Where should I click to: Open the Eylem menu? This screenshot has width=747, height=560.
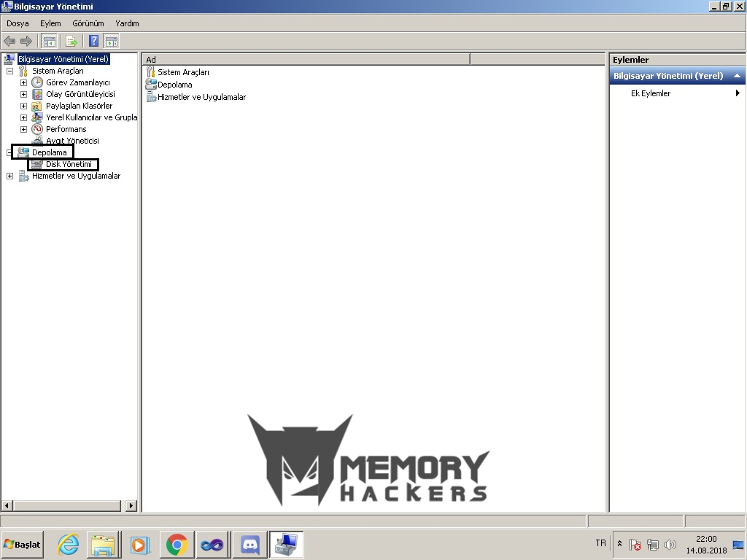point(50,23)
